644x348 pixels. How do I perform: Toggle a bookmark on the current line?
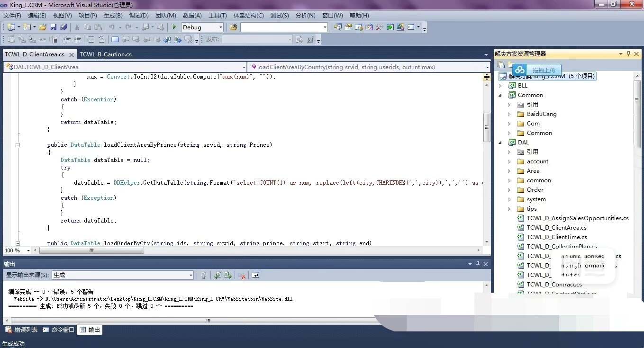(x=115, y=40)
